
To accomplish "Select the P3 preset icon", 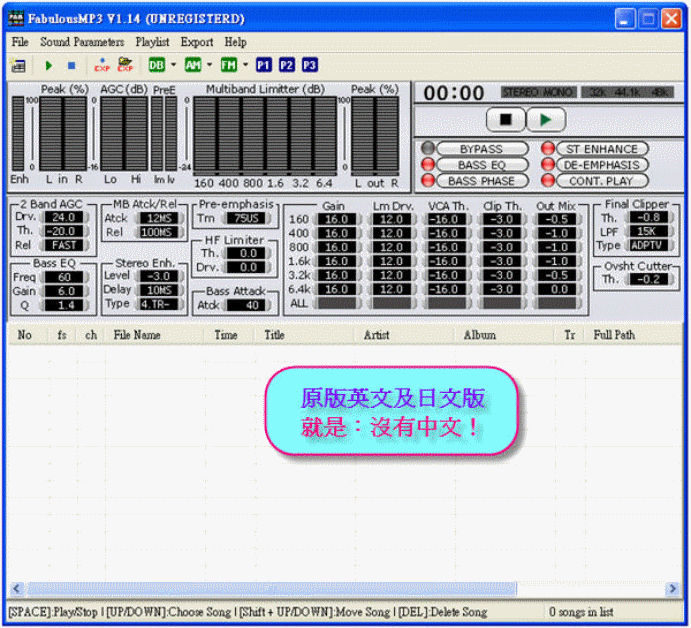I will (309, 65).
